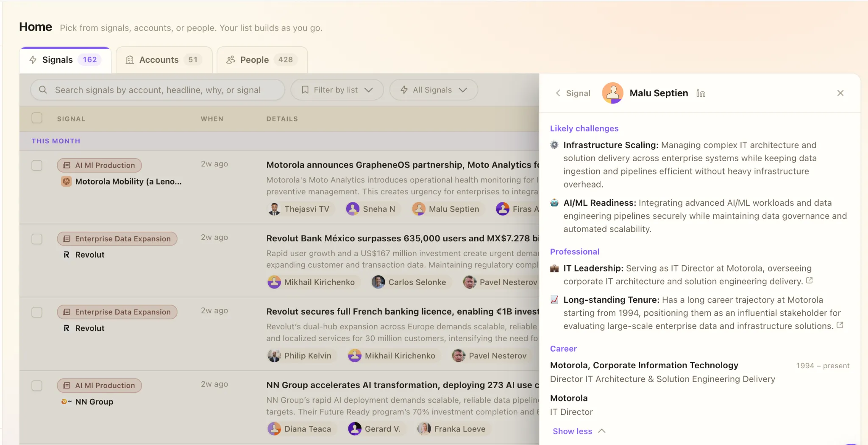This screenshot has width=868, height=445.
Task: Open the All Signals dropdown
Action: 434,90
